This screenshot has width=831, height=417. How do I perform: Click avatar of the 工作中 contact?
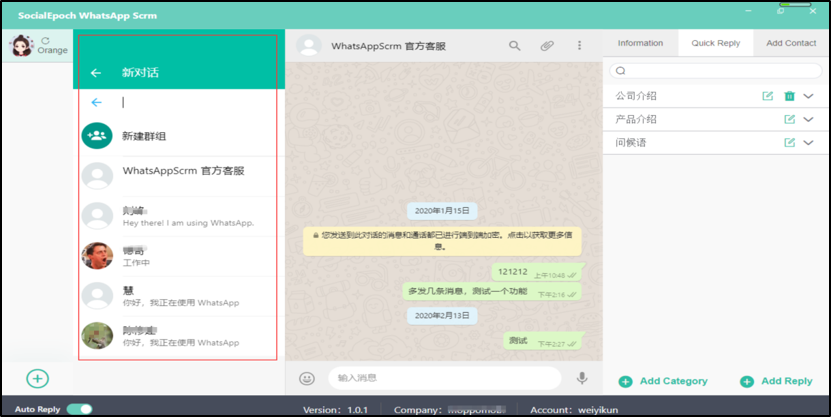pyautogui.click(x=97, y=256)
